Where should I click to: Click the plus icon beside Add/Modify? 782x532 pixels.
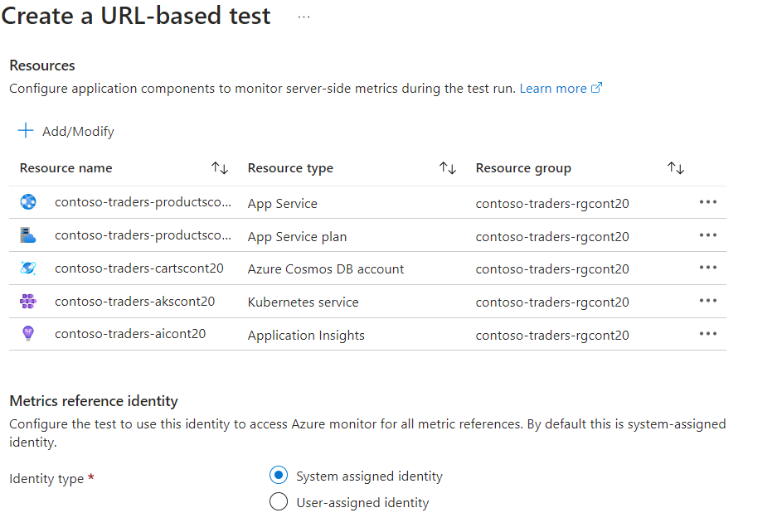point(24,131)
